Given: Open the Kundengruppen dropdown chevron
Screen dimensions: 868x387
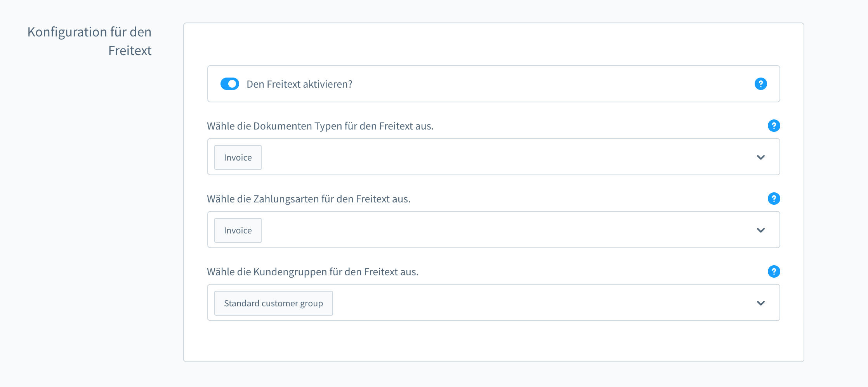Looking at the screenshot, I should coord(760,303).
